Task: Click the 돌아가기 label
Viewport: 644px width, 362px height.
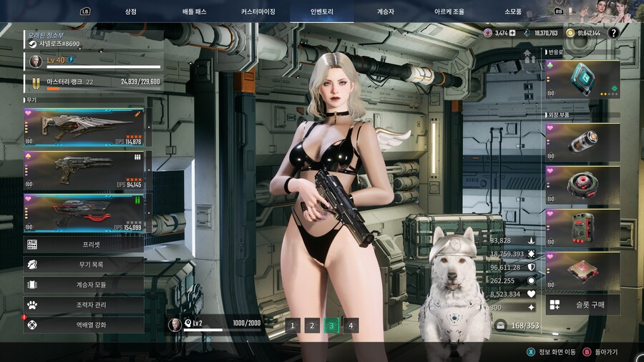Action: pos(606,352)
